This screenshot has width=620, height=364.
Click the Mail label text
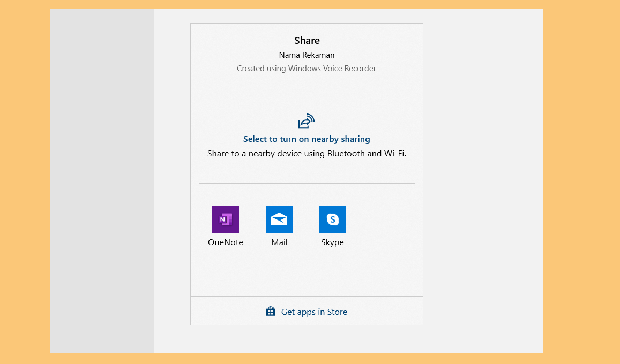[279, 242]
